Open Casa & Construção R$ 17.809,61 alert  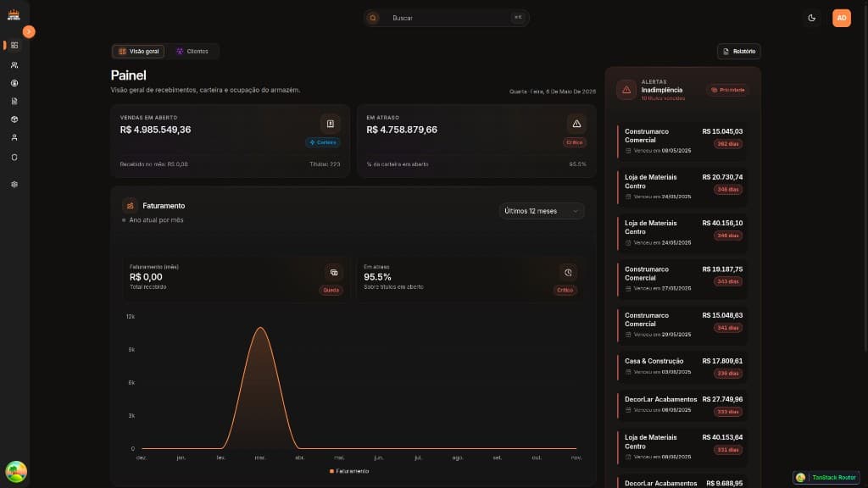683,366
